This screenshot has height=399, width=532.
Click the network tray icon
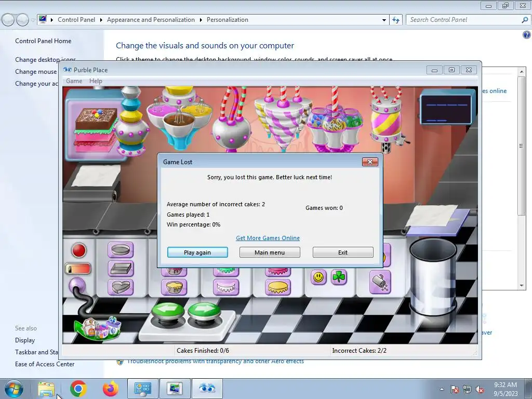[467, 390]
